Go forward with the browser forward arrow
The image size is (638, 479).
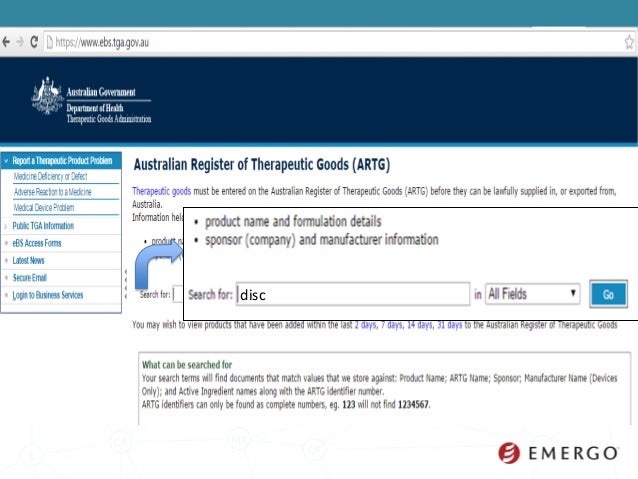pyautogui.click(x=20, y=42)
